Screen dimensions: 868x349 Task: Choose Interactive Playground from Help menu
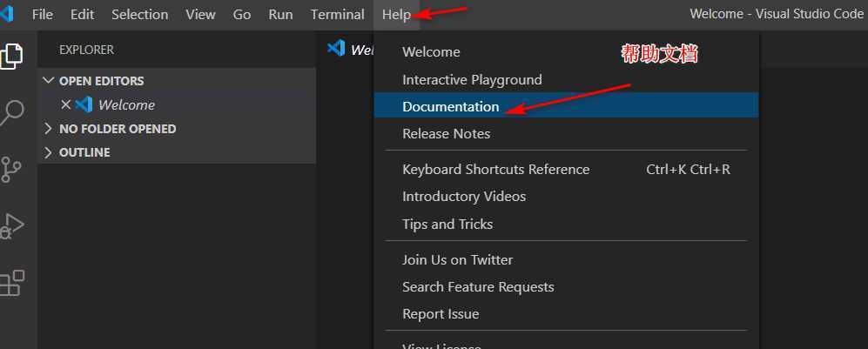(566, 80)
